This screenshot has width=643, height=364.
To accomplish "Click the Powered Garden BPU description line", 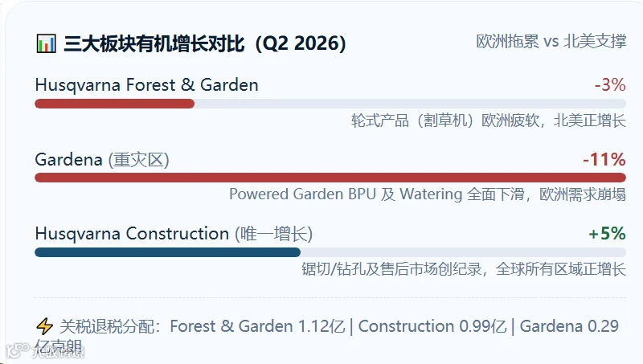I will click(x=428, y=194).
